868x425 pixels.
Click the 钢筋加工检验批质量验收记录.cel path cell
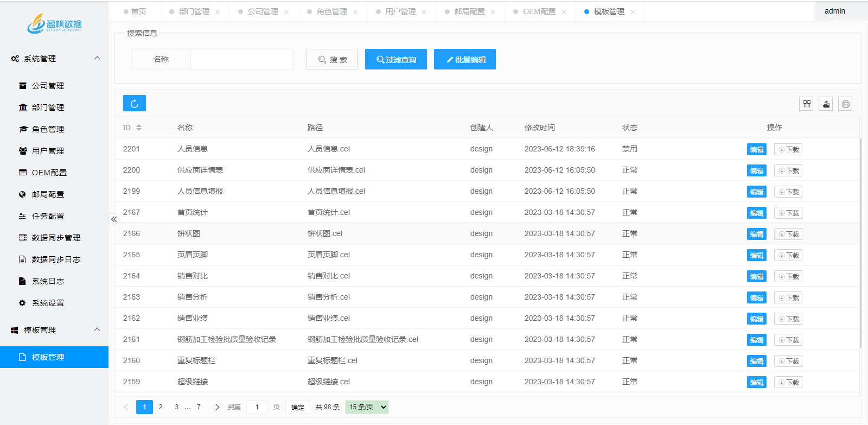(x=363, y=339)
